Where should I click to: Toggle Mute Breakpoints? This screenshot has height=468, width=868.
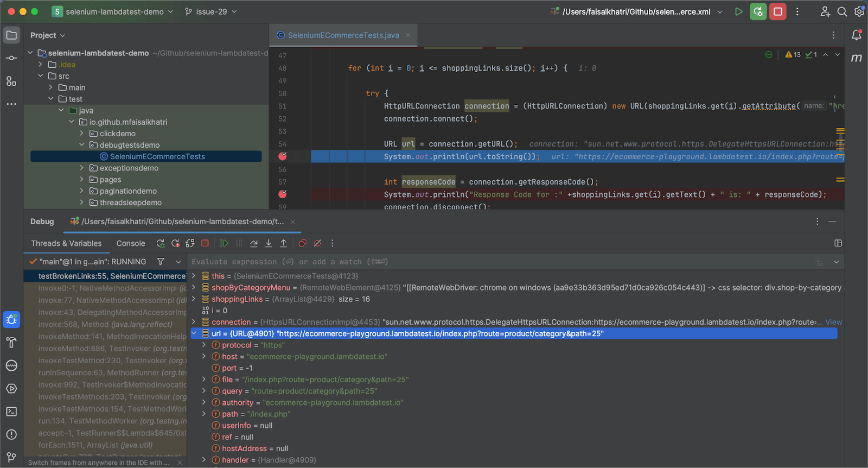[318, 243]
